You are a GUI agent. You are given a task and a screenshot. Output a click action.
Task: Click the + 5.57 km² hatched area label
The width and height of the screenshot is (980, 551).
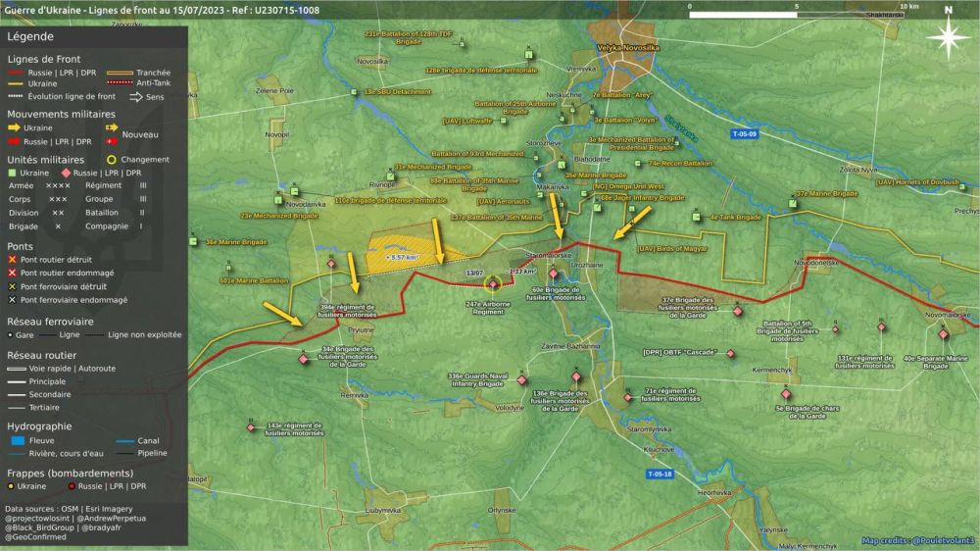402,257
